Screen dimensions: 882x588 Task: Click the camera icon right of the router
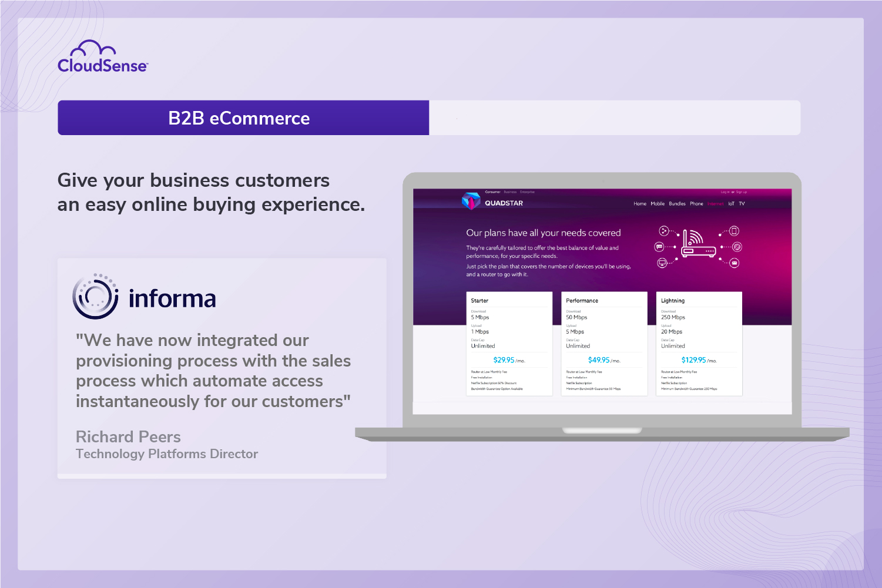[x=737, y=247]
